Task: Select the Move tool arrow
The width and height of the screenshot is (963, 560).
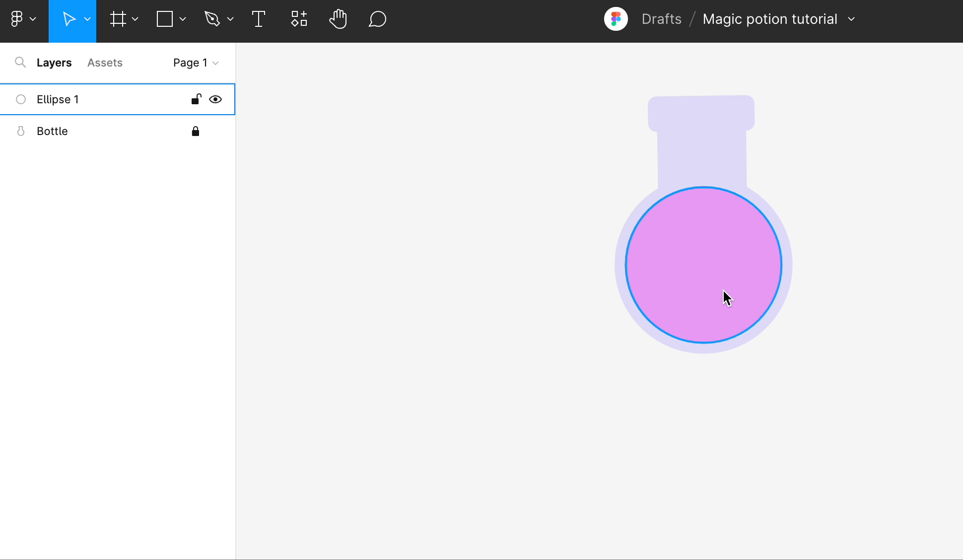Action: [69, 19]
